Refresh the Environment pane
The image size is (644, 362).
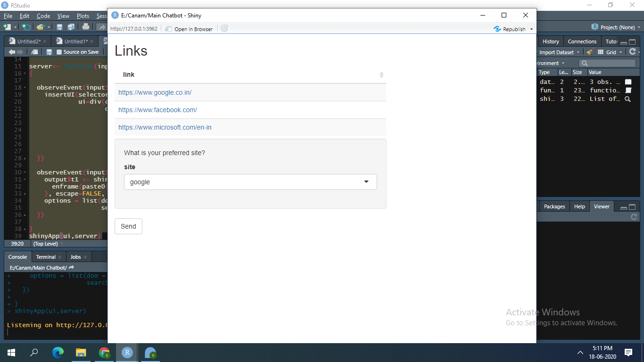[633, 52]
